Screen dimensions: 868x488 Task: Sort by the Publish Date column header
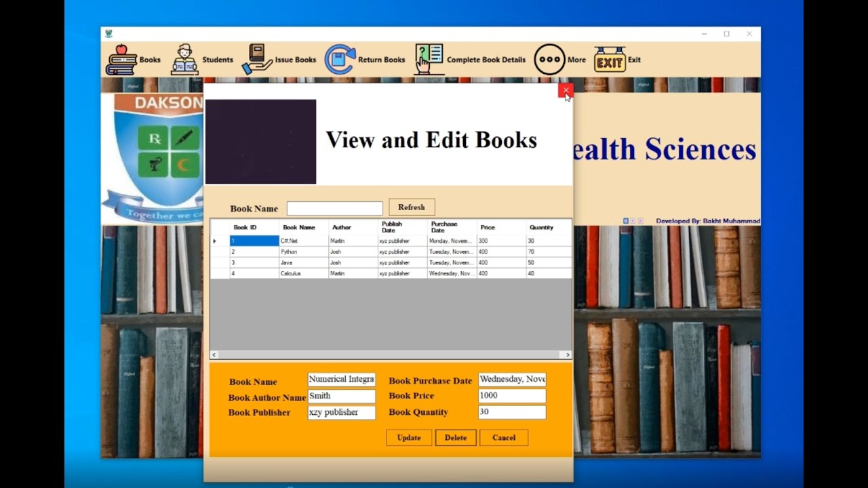[x=403, y=227]
